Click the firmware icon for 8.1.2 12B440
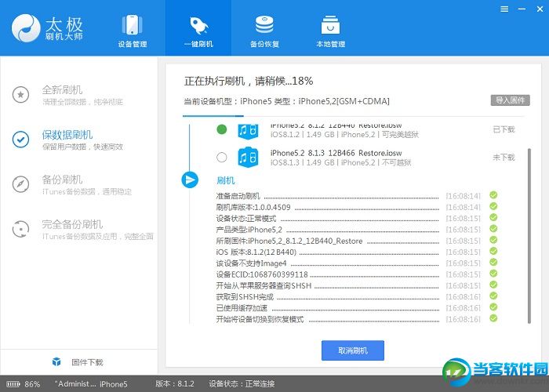The image size is (549, 392). pyautogui.click(x=248, y=131)
